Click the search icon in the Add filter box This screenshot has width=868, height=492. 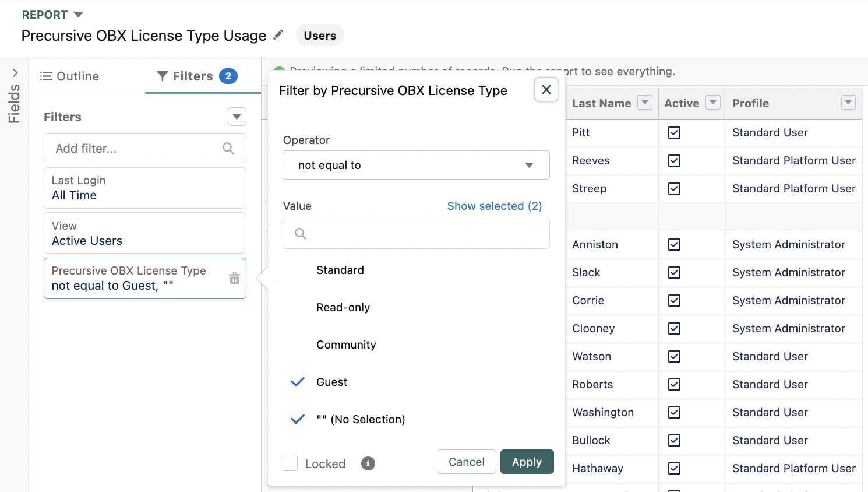click(x=228, y=149)
